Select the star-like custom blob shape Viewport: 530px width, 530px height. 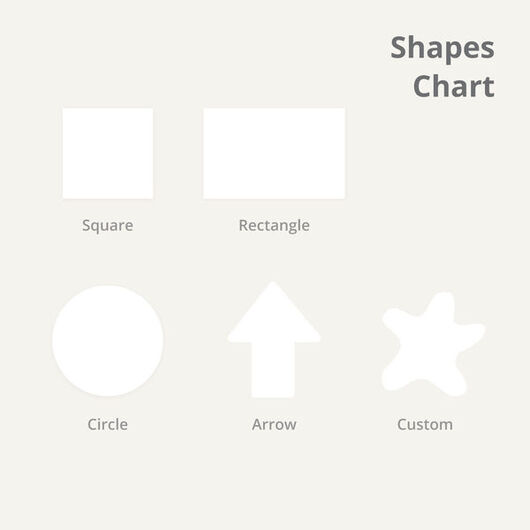[433, 344]
